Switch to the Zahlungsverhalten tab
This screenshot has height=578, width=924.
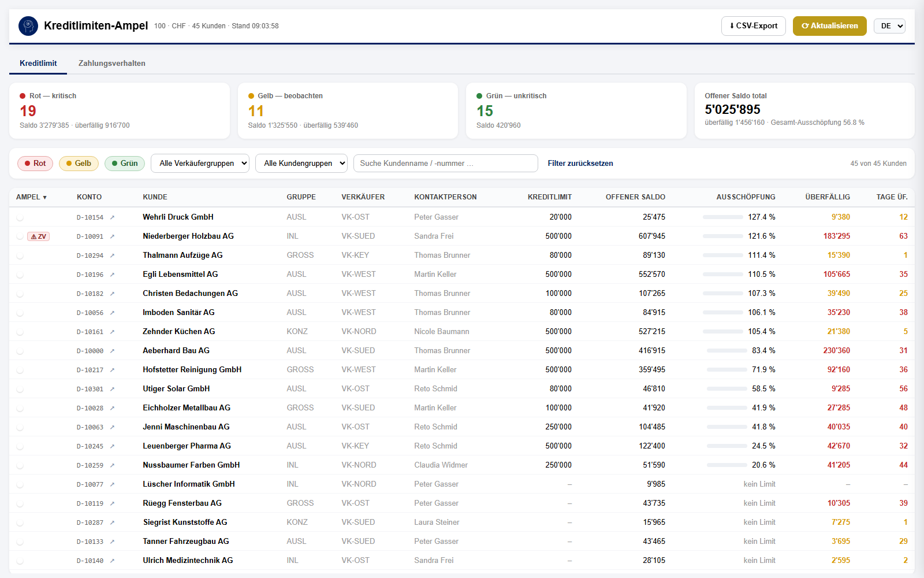[x=112, y=64]
